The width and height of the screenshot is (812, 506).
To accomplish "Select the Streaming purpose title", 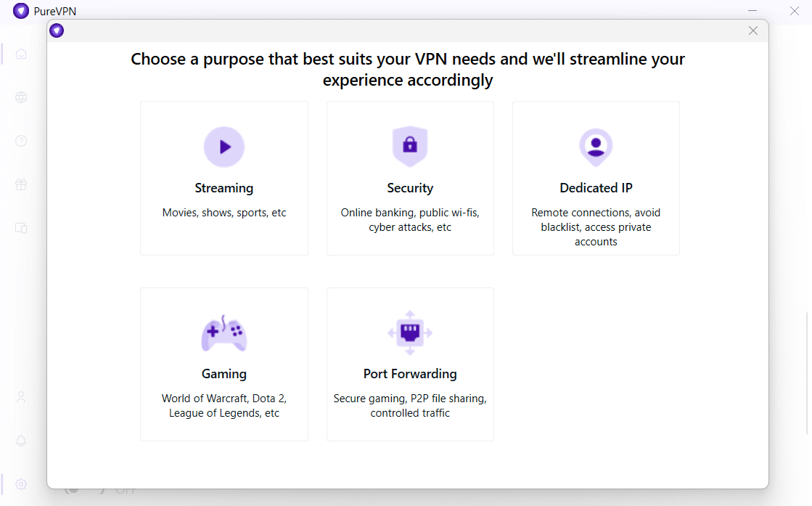I will [x=223, y=188].
